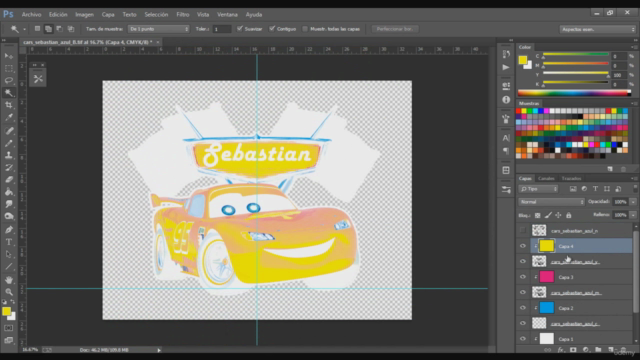Click the foreground color swatch in Color panel
This screenshot has width=640, height=360.
coord(522,60)
